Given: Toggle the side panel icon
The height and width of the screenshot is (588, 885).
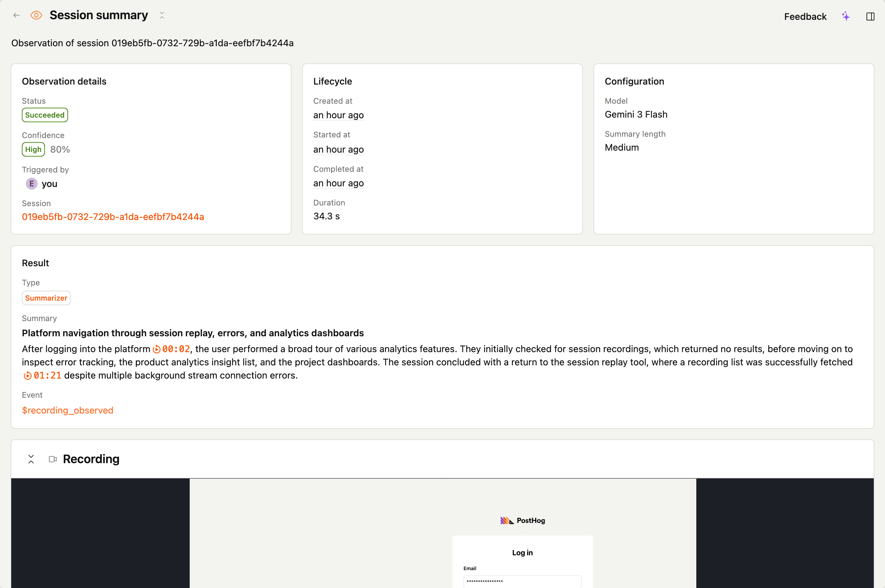Looking at the screenshot, I should coord(870,17).
